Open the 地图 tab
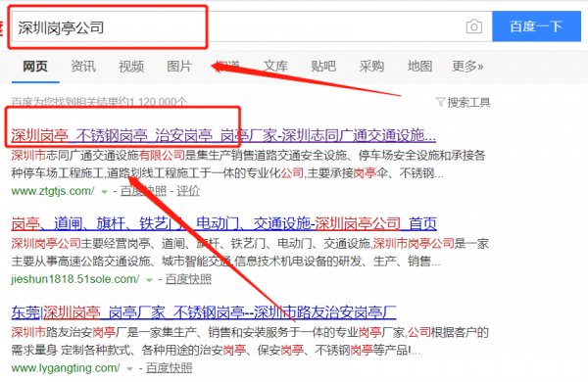The width and height of the screenshot is (588, 382). click(419, 67)
